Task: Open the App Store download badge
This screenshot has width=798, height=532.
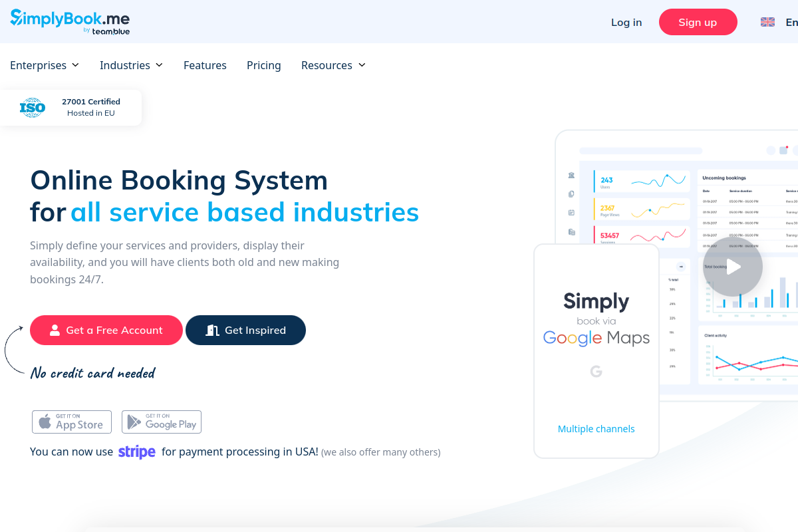Action: (72, 422)
